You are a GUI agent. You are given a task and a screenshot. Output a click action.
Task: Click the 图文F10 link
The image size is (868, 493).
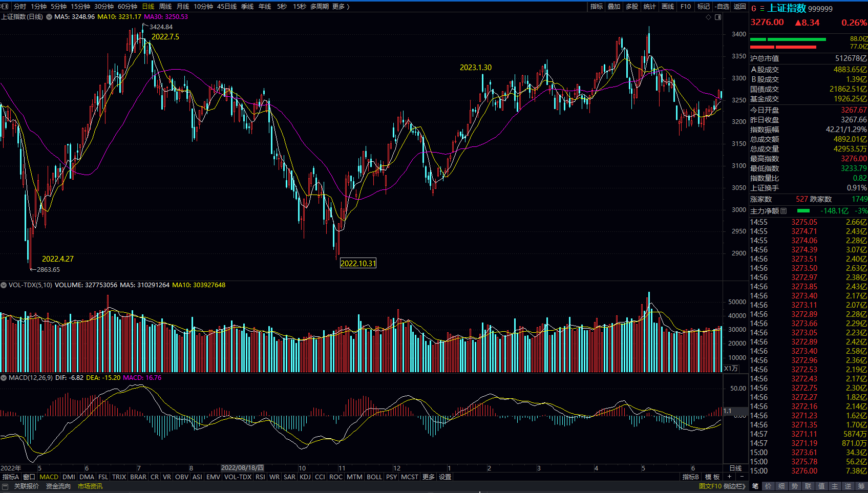710,486
